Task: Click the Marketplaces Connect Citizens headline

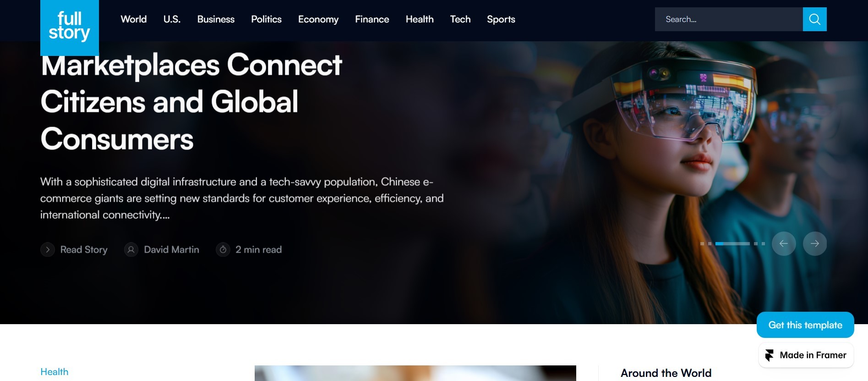Action: pos(191,102)
